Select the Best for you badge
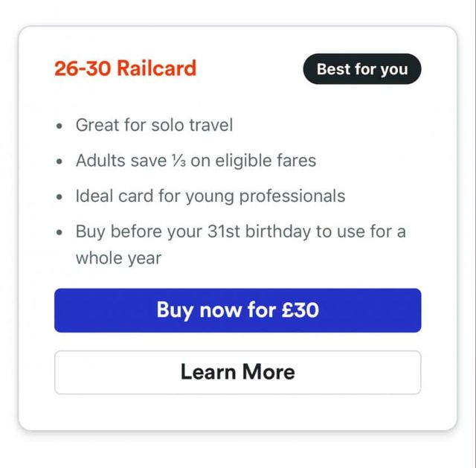The height and width of the screenshot is (468, 476). [x=361, y=69]
